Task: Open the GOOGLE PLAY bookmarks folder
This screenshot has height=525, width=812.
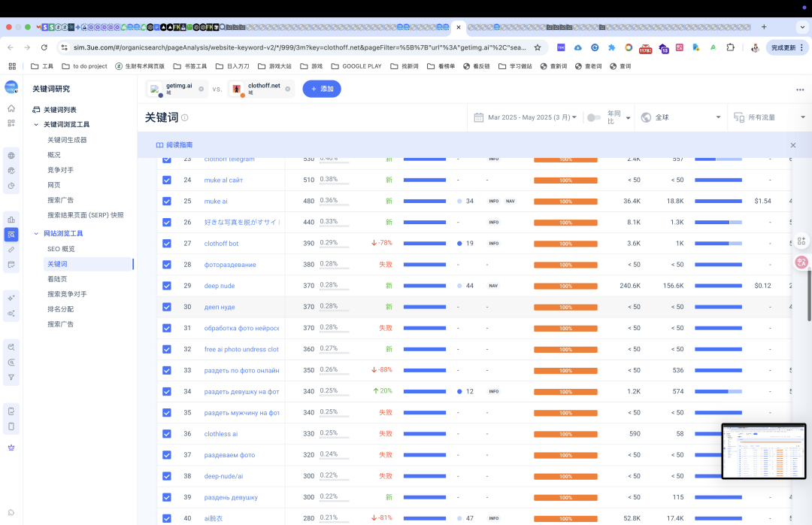Action: point(356,66)
